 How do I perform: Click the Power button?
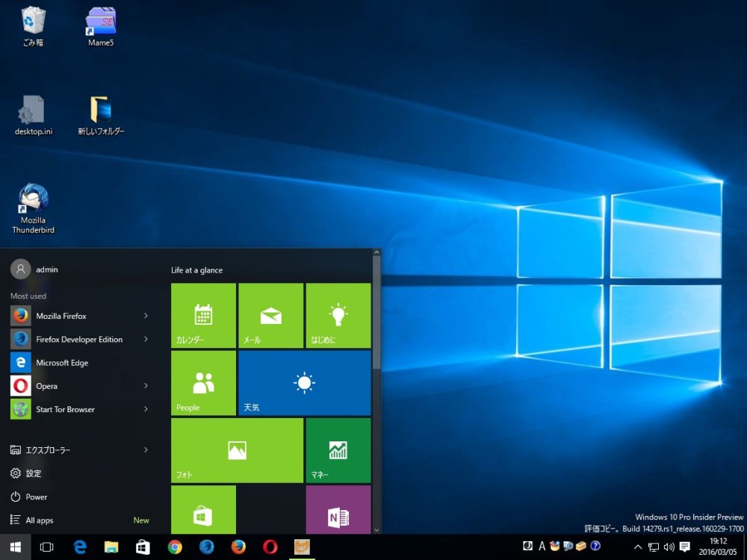click(x=36, y=497)
